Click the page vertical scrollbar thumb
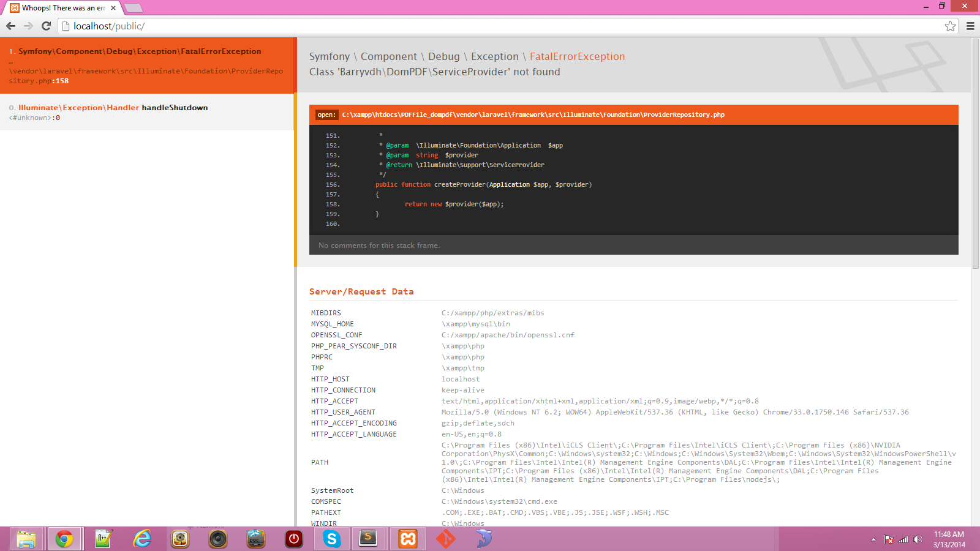Screen dimensions: 980x551 pos(976,153)
